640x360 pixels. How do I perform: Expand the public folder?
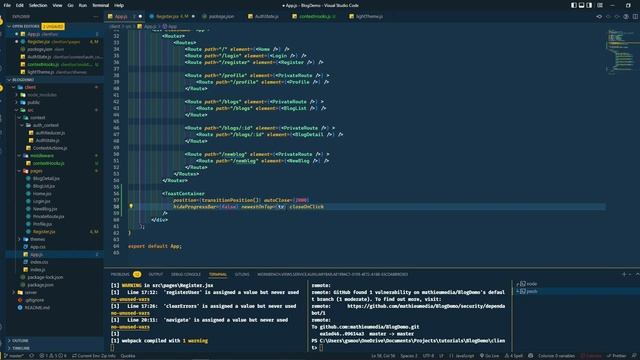coord(33,102)
